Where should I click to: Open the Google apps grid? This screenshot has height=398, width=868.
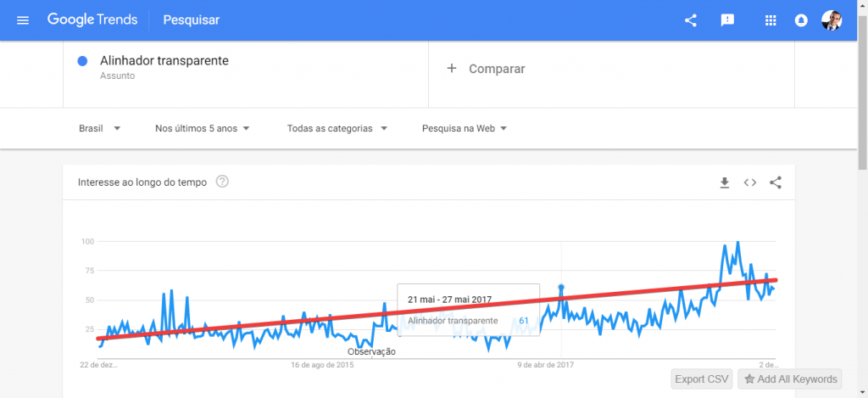tap(770, 20)
